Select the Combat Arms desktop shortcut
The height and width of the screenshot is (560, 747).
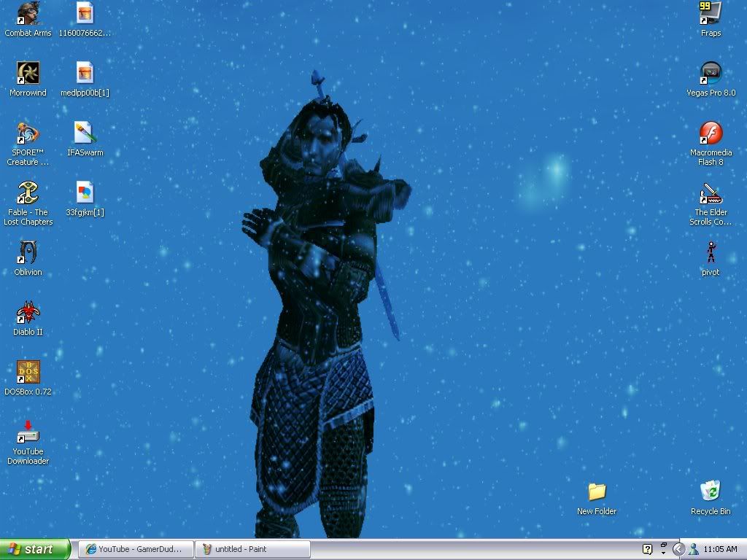[28, 20]
